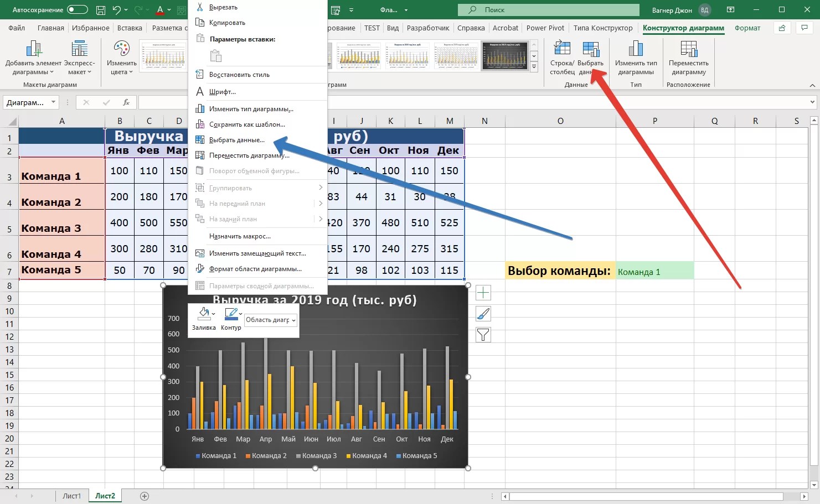Click the Save icon in title bar

tap(101, 10)
